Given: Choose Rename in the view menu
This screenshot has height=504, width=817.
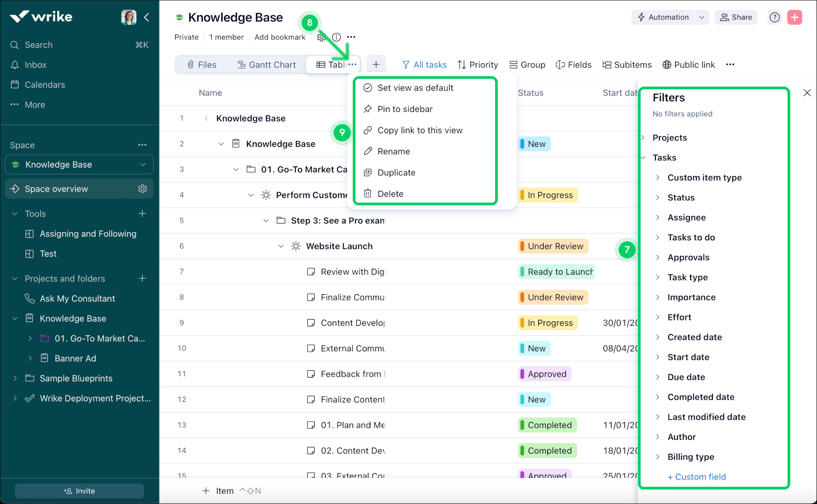Looking at the screenshot, I should [x=394, y=151].
